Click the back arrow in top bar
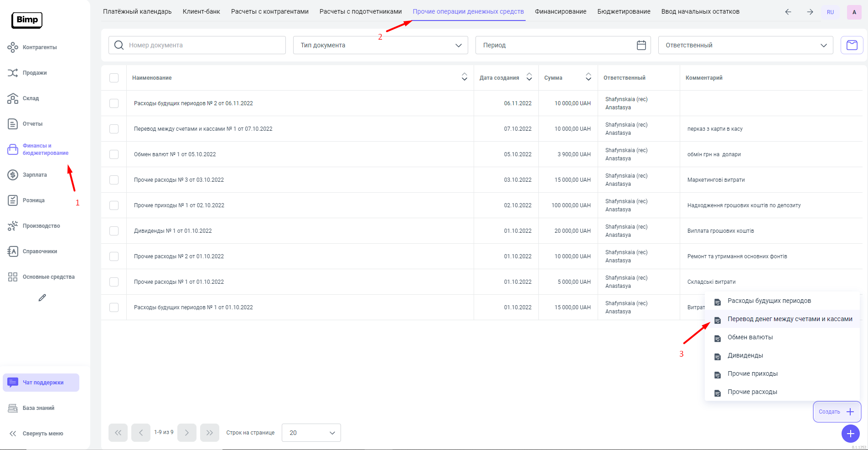Image resolution: width=868 pixels, height=450 pixels. [x=788, y=12]
